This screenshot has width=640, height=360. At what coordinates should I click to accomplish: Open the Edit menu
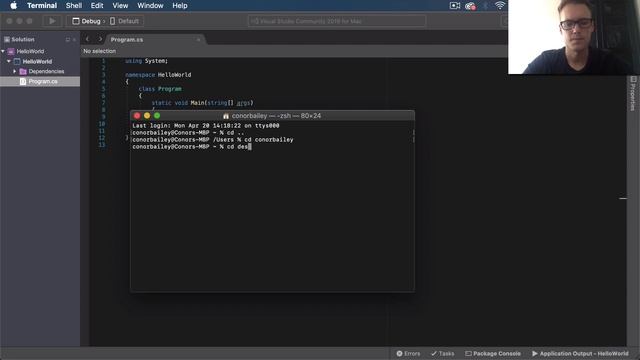(97, 6)
